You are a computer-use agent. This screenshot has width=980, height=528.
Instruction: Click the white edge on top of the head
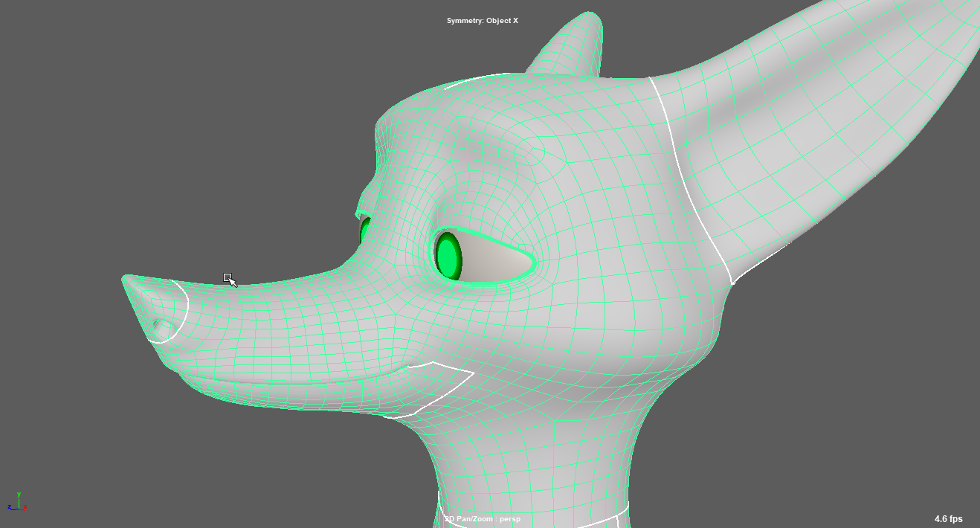(x=476, y=78)
